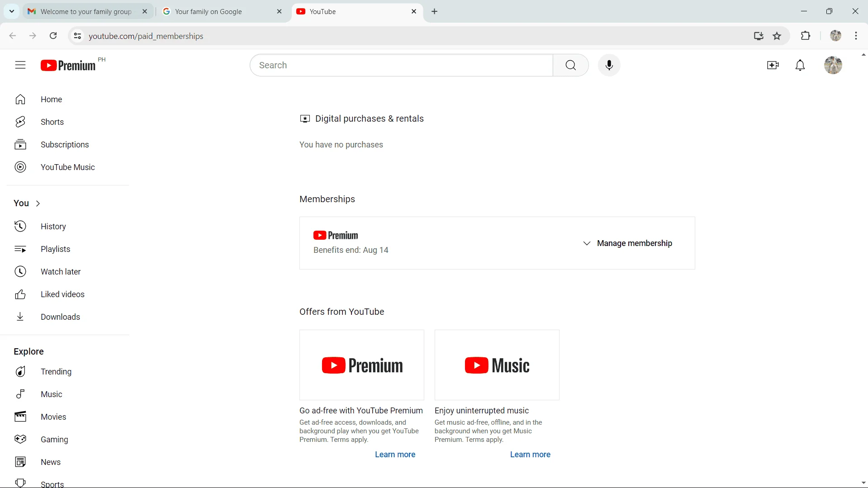
Task: Click the Digital purchases & rentals heading
Action: click(x=369, y=119)
